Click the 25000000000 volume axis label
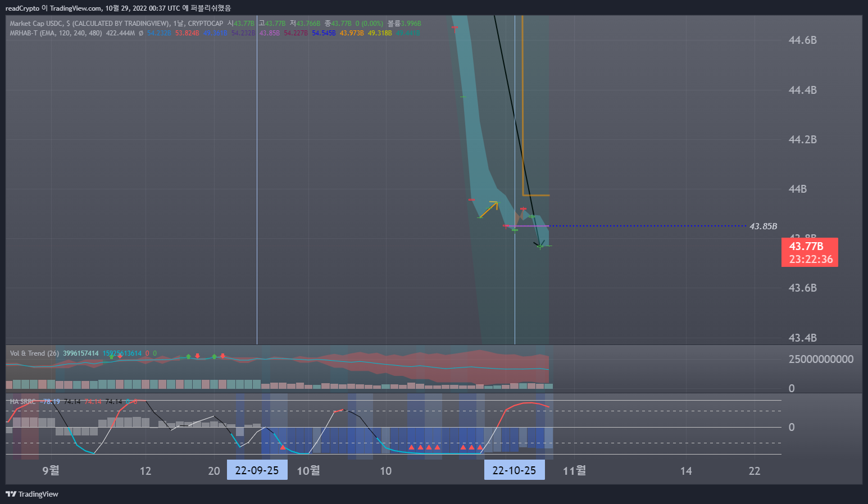Image resolution: width=868 pixels, height=504 pixels. 821,359
